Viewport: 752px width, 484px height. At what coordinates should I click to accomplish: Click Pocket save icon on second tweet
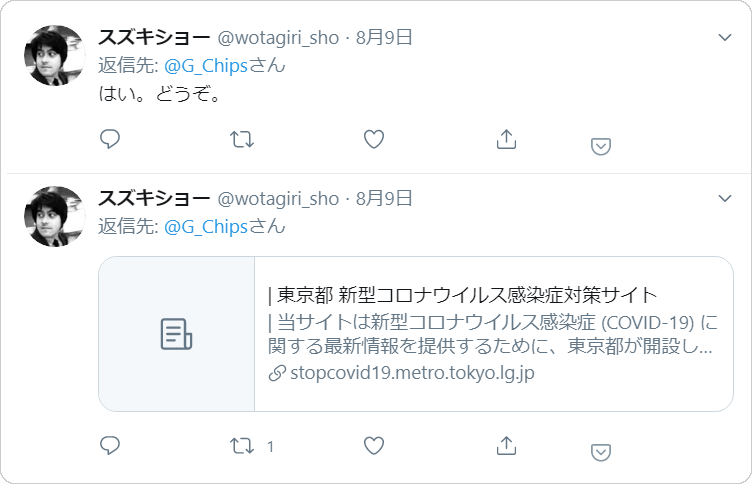tap(600, 452)
